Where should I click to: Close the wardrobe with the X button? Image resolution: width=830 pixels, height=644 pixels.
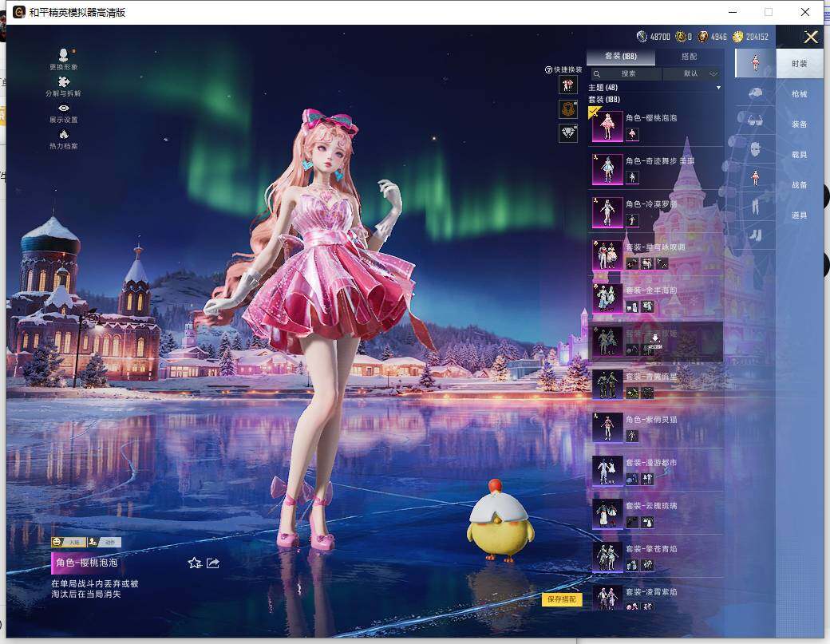tap(811, 37)
